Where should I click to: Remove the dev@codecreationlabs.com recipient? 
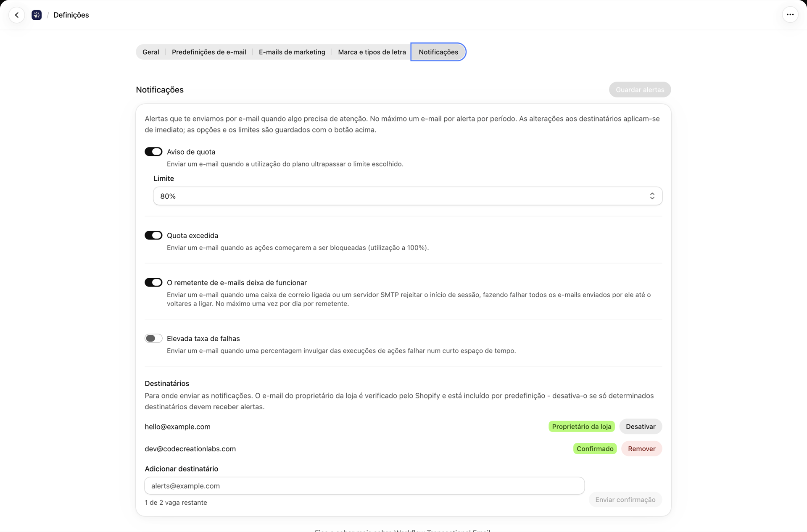click(641, 449)
